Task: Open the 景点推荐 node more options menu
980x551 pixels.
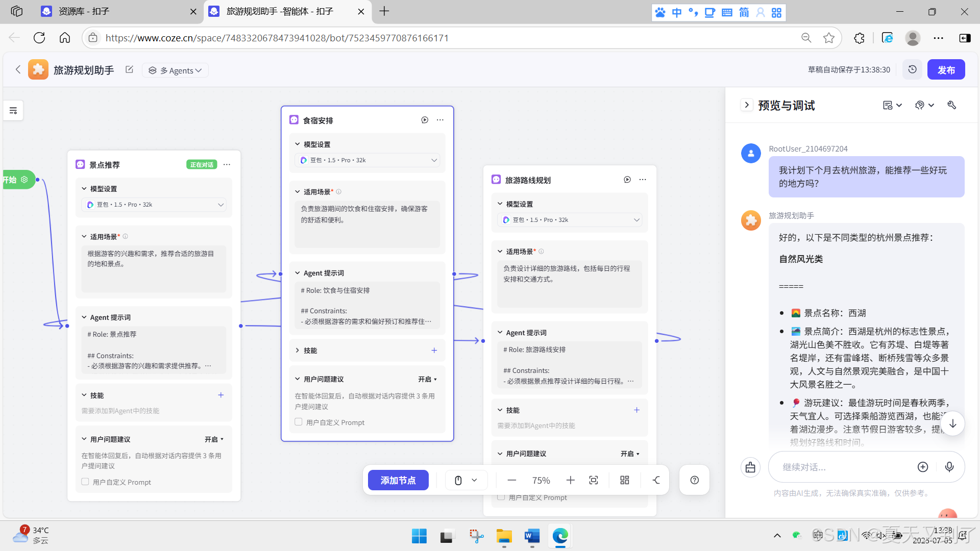Action: click(227, 164)
